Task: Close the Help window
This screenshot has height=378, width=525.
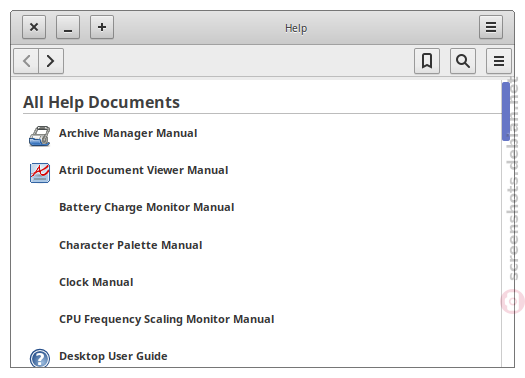Action: [x=34, y=27]
